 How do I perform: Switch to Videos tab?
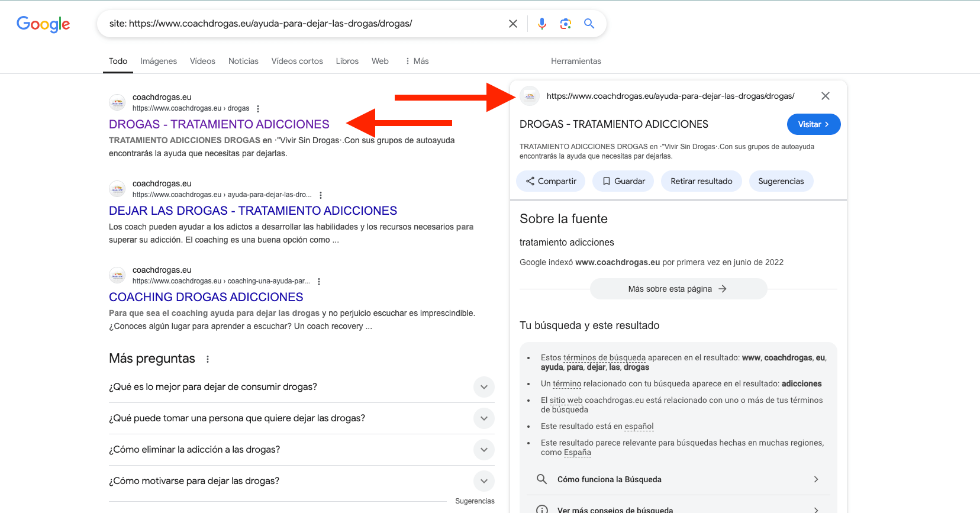(202, 61)
